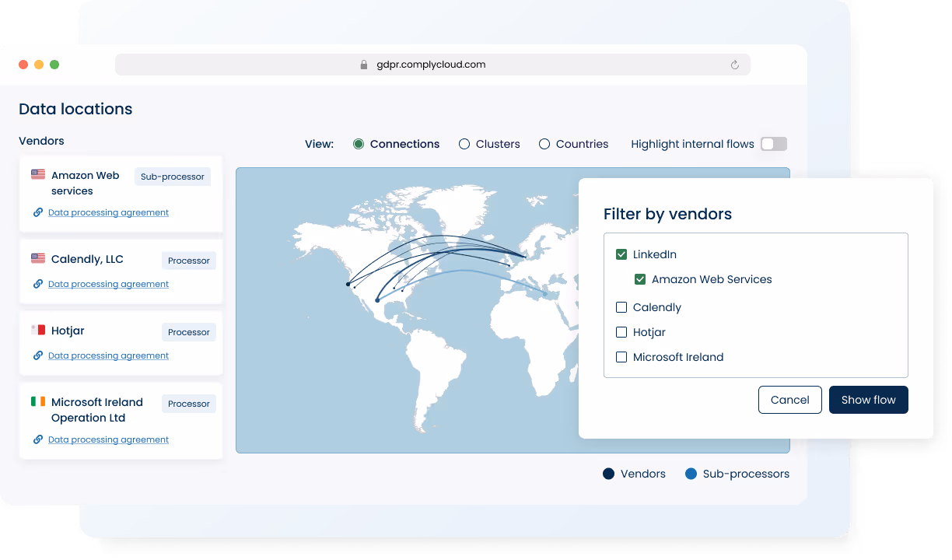Click the US flag beside Amazon Web services
The width and height of the screenshot is (952, 560).
point(38,175)
